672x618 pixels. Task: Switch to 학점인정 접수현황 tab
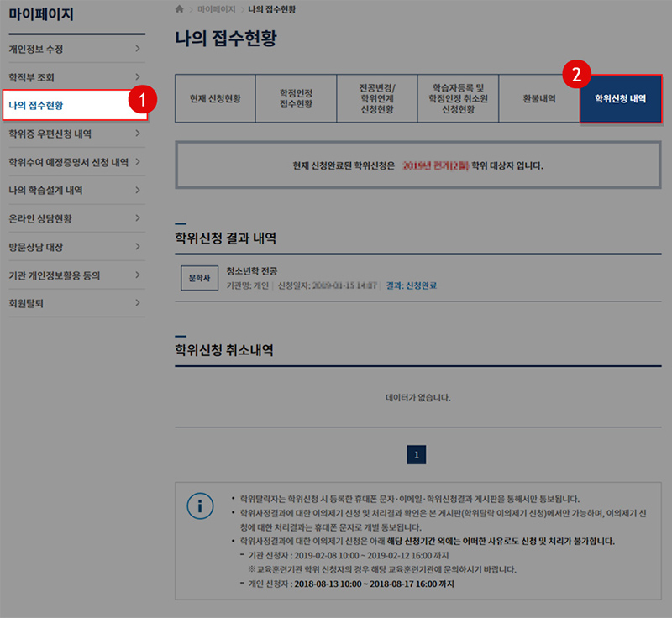(296, 99)
